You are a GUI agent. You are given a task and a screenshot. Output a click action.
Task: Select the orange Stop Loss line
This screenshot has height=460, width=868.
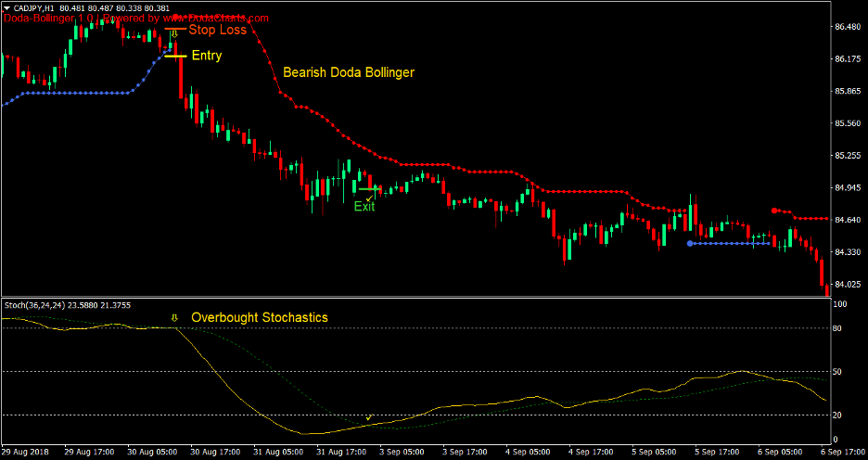click(175, 28)
